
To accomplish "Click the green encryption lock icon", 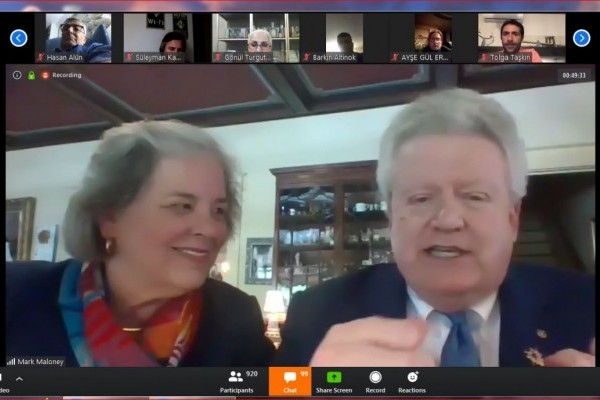I will 32,75.
